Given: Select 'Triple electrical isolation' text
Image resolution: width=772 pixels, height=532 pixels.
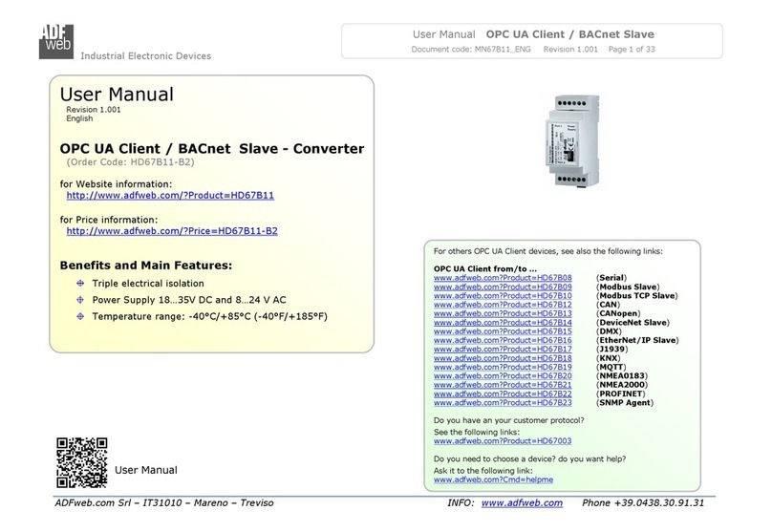Looking at the screenshot, I should (x=148, y=284).
